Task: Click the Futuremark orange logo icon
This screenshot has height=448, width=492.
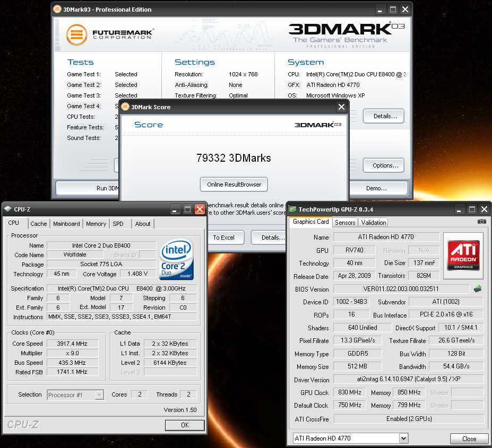Action: [x=76, y=34]
